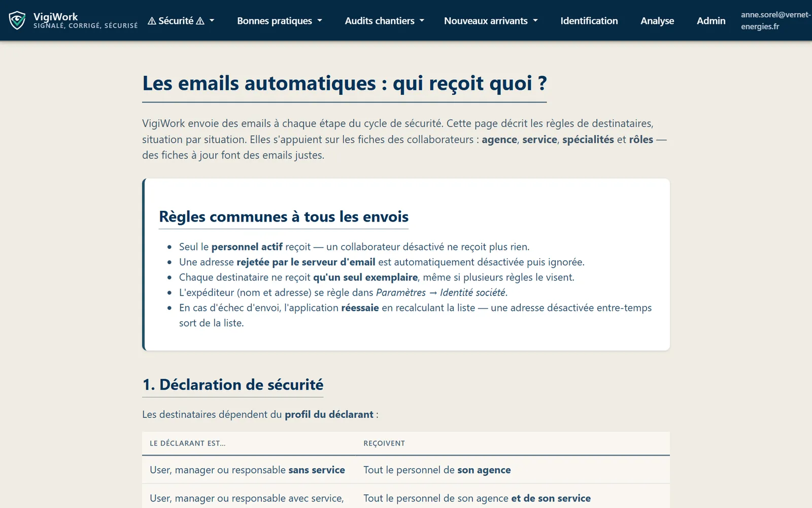
Task: Open the Audits chantiers dropdown
Action: (384, 21)
